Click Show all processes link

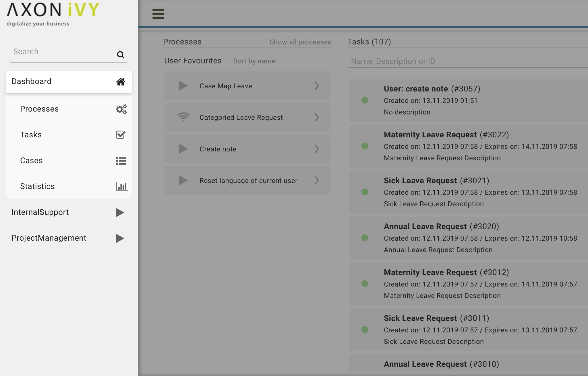[300, 42]
